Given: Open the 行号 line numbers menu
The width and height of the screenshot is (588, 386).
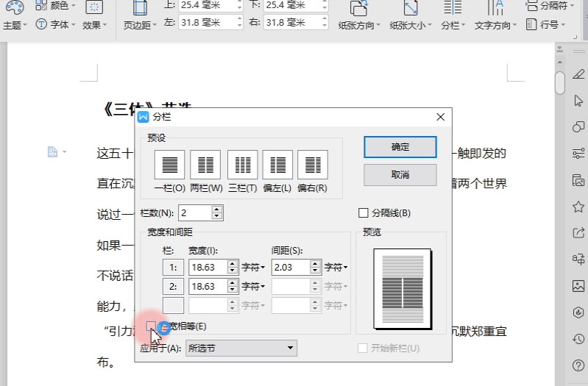Looking at the screenshot, I should [545, 25].
